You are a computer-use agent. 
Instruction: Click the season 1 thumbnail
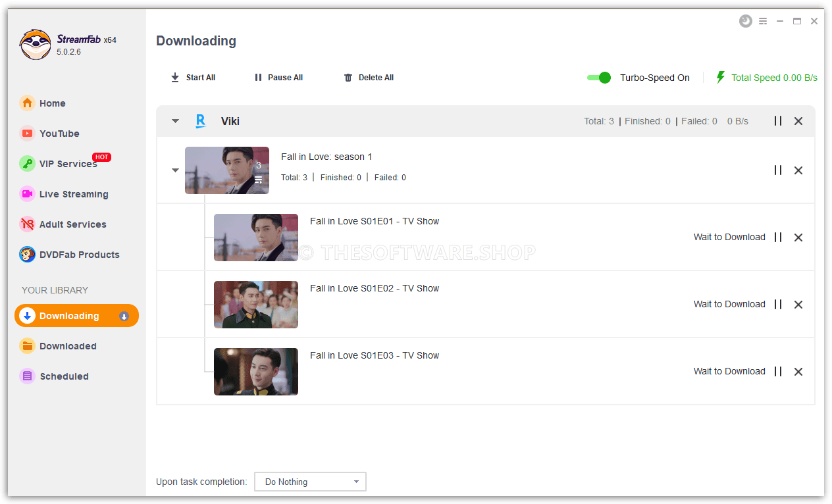(227, 170)
